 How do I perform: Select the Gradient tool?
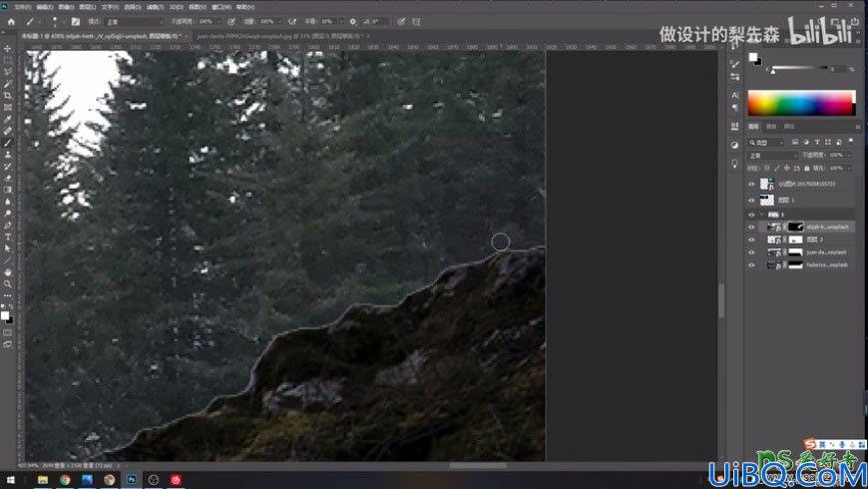click(x=8, y=190)
